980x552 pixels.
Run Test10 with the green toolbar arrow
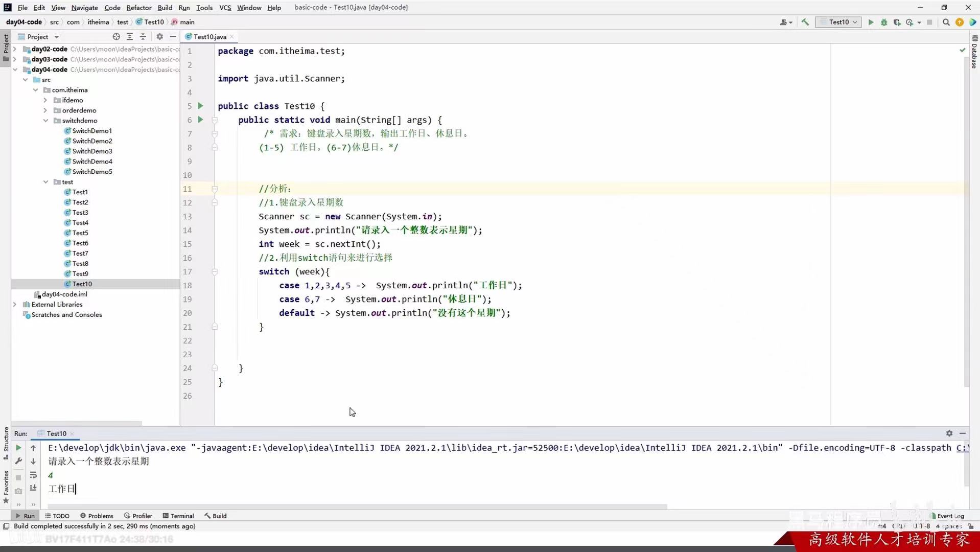(x=871, y=22)
